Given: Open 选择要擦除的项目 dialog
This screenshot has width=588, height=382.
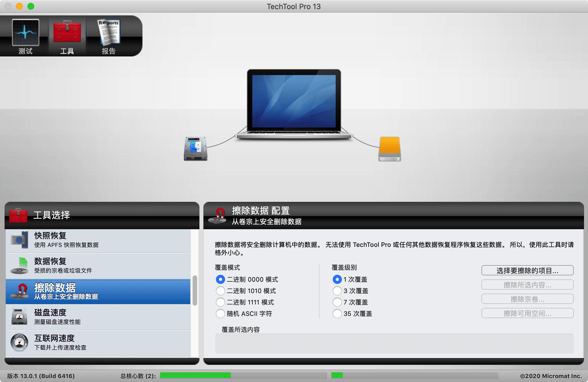Looking at the screenshot, I should coord(527,270).
